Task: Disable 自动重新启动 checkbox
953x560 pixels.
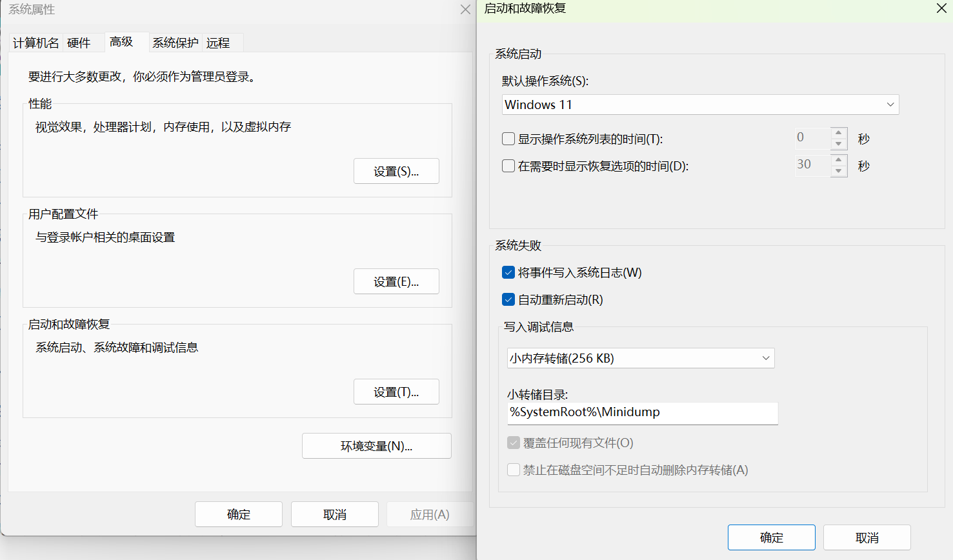Action: [508, 299]
